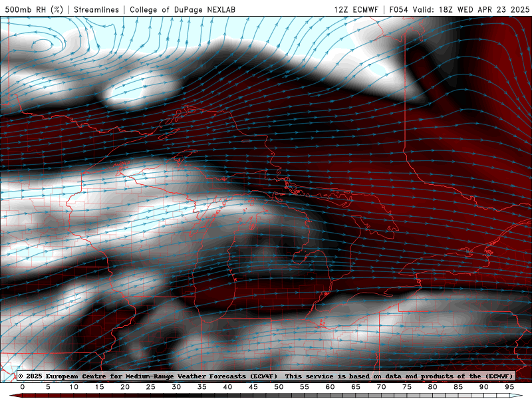Click the '30' color scale label

pos(176,387)
